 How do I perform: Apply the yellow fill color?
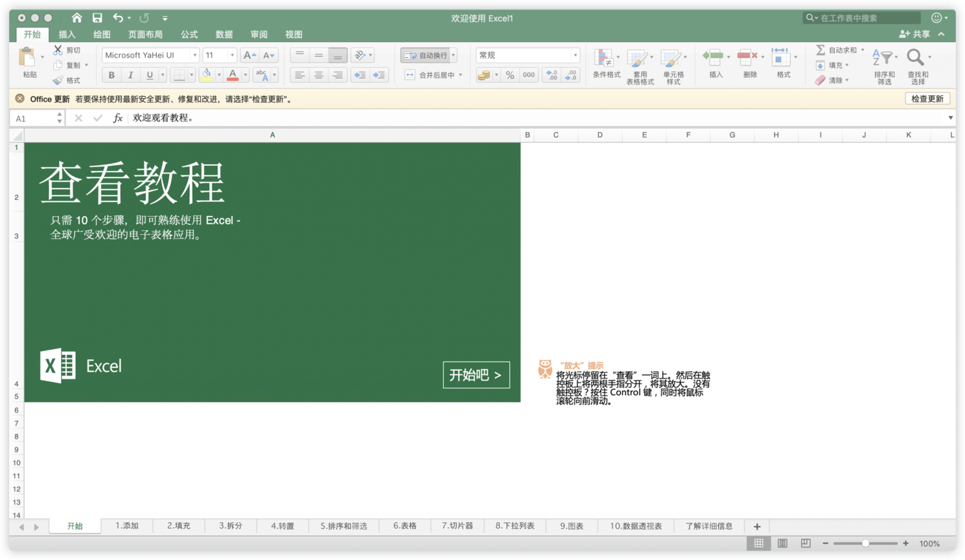(207, 75)
